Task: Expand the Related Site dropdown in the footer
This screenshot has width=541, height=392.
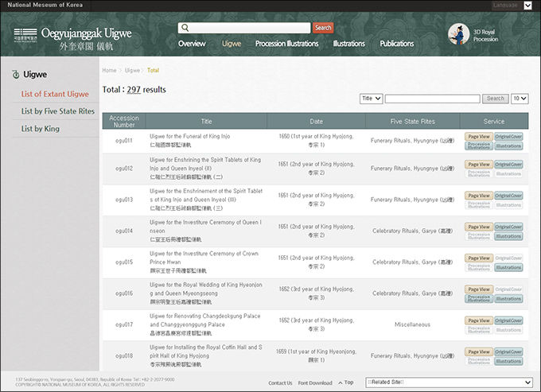Action: click(449, 382)
